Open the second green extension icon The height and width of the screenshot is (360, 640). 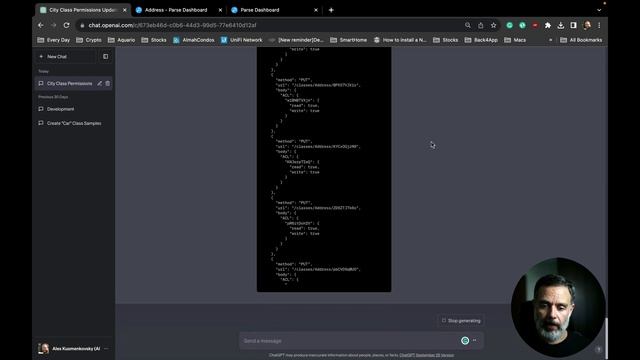pyautogui.click(x=522, y=25)
